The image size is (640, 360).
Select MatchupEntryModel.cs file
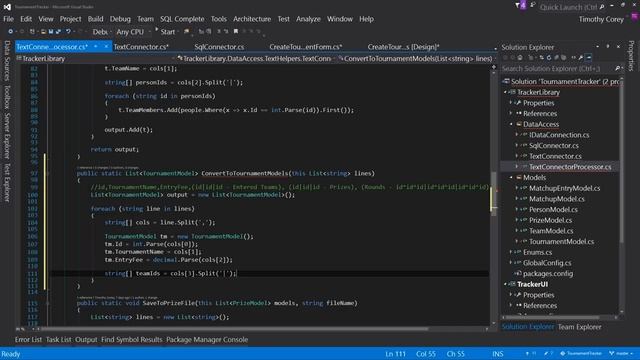(564, 188)
